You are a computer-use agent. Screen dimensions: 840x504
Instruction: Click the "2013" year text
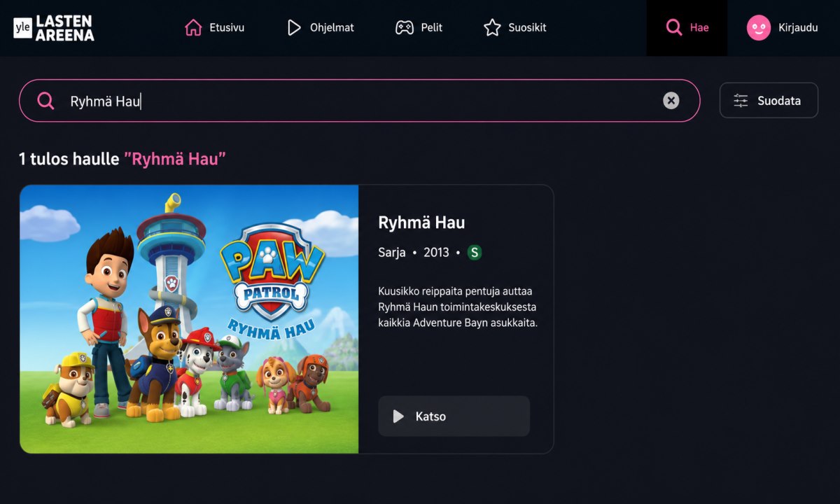pyautogui.click(x=436, y=253)
